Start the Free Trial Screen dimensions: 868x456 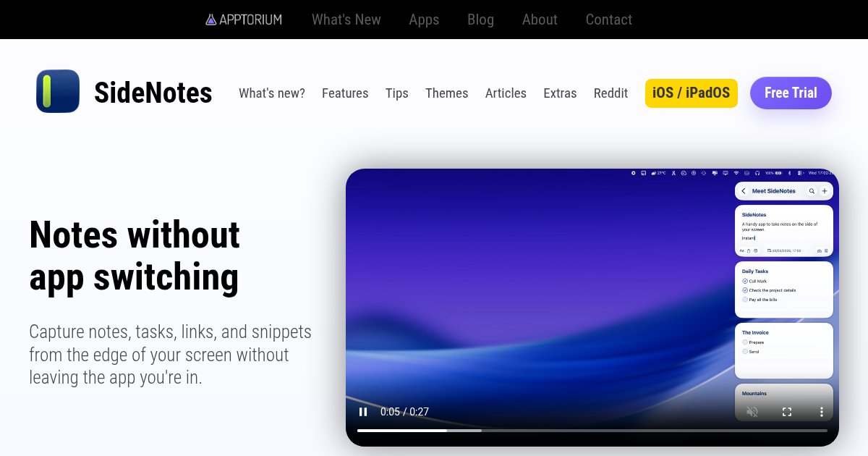click(791, 93)
